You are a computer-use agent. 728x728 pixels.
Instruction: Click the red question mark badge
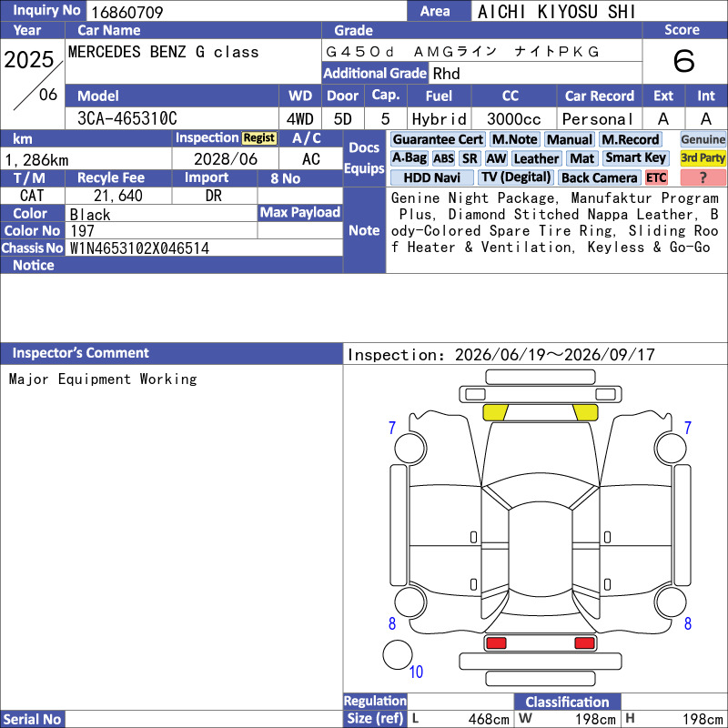tap(703, 177)
